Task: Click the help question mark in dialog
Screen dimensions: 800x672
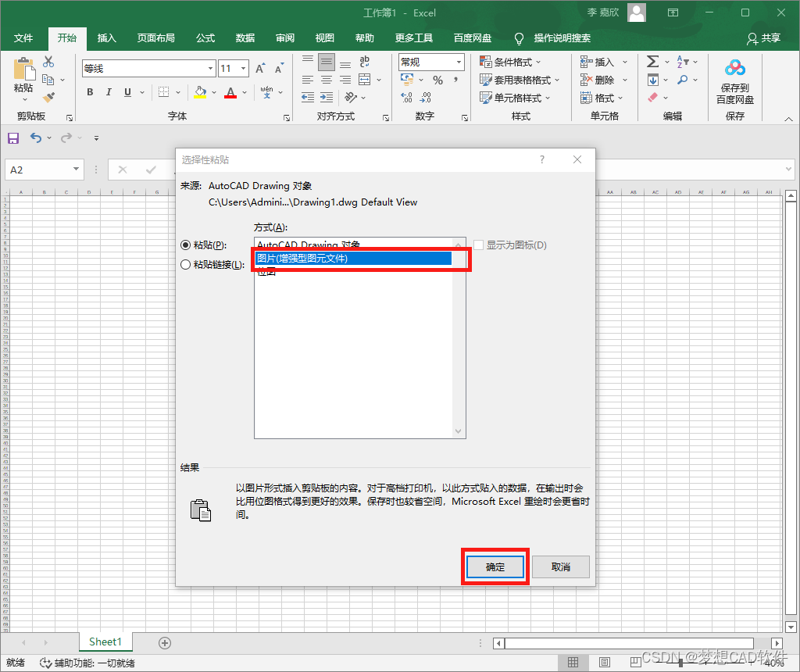Action: pos(542,159)
